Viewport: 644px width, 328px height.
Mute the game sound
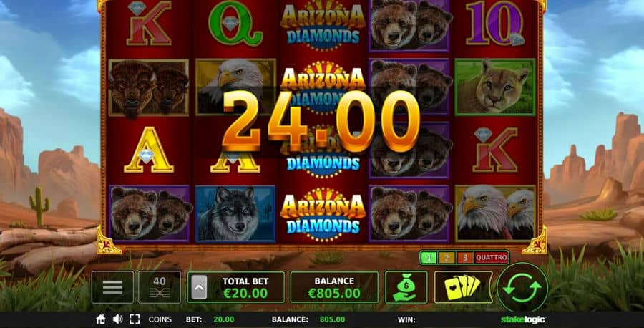tap(118, 319)
